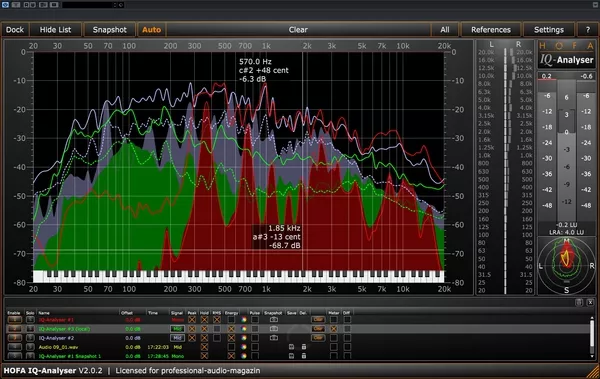Toggle Hold checkbox for Audio 09_01.wav
This screenshot has height=379, width=600.
pos(204,347)
